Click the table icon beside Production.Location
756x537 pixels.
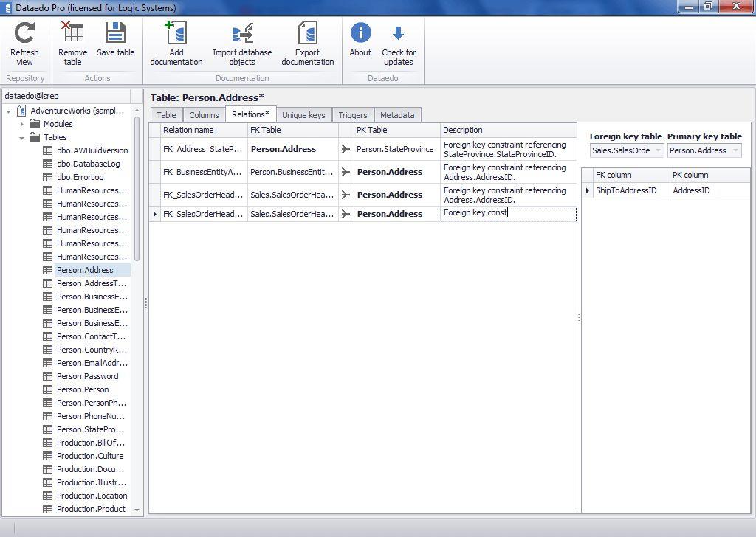coord(48,496)
